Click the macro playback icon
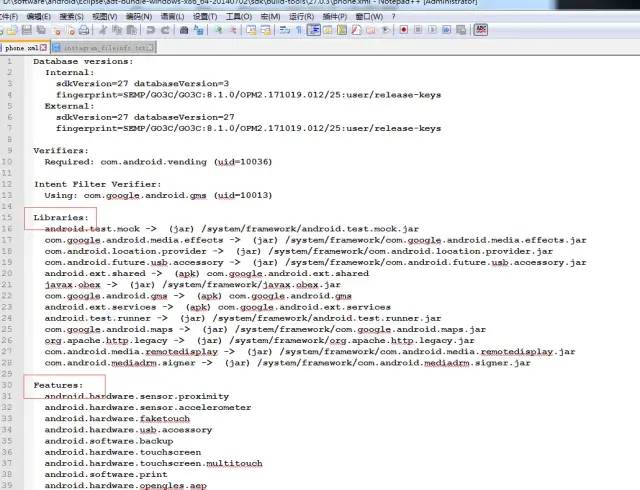This screenshot has height=490, width=640. [x=432, y=30]
